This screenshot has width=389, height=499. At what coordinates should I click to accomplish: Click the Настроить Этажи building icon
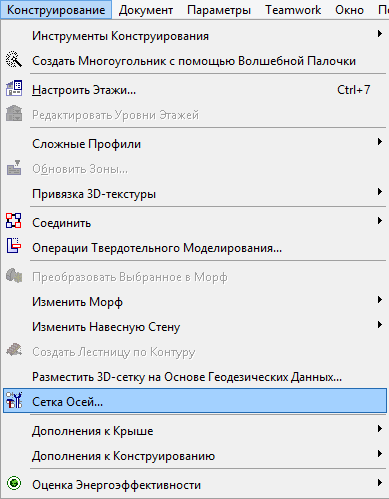(x=14, y=89)
